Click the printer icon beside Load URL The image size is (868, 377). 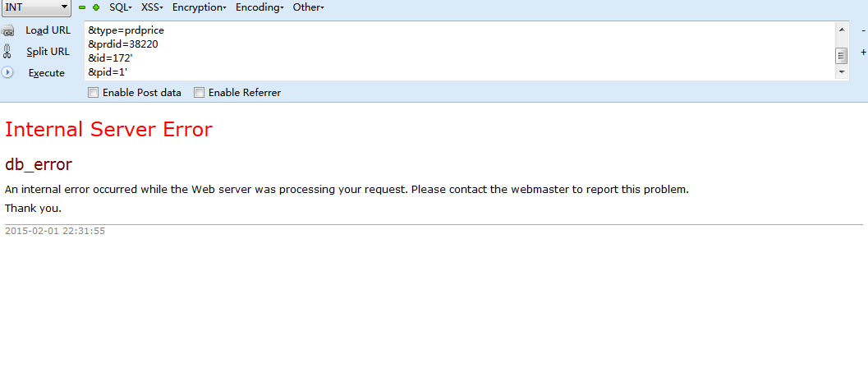tap(7, 30)
